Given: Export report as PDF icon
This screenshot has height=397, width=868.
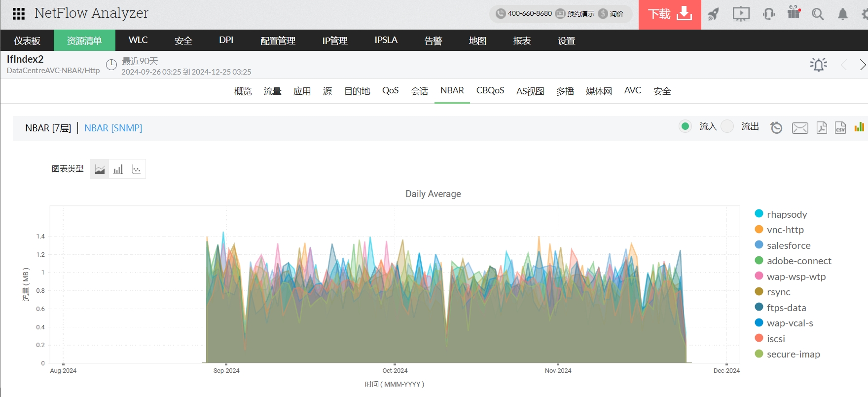Looking at the screenshot, I should tap(822, 127).
